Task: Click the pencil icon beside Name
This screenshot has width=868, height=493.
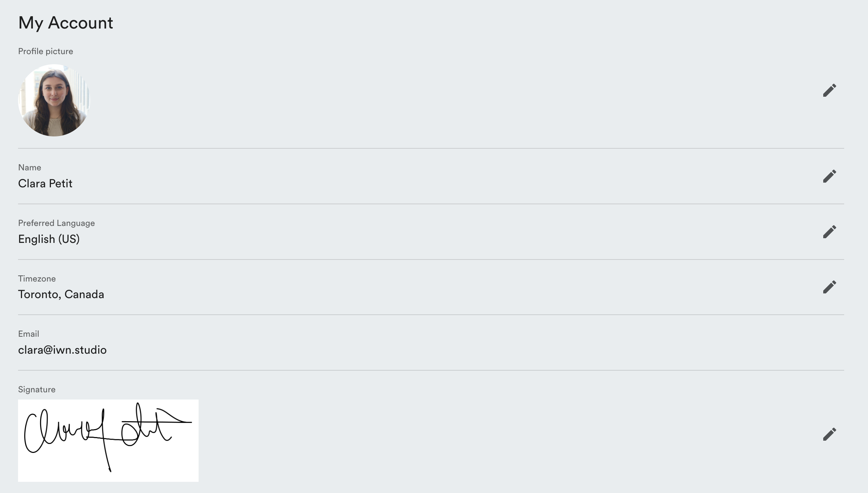Action: pyautogui.click(x=829, y=176)
